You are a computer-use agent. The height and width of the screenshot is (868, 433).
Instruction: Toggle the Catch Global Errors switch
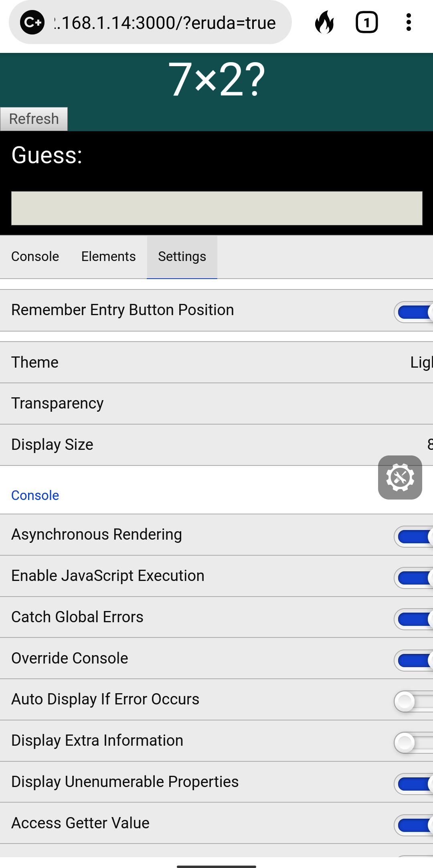413,619
